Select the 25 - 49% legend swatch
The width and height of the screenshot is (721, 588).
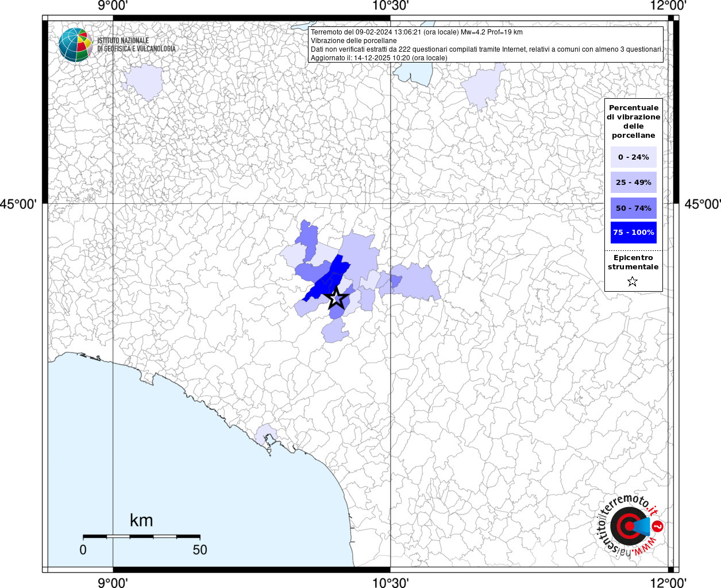634,182
